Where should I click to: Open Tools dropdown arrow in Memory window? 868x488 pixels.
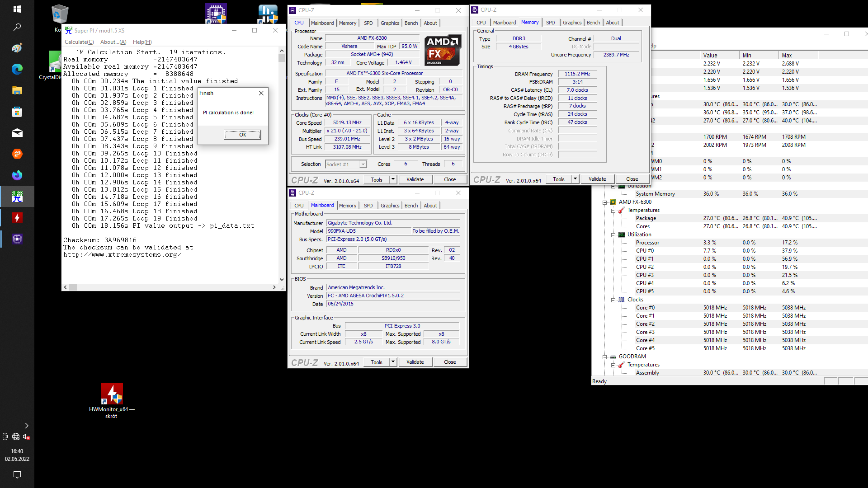coord(575,179)
